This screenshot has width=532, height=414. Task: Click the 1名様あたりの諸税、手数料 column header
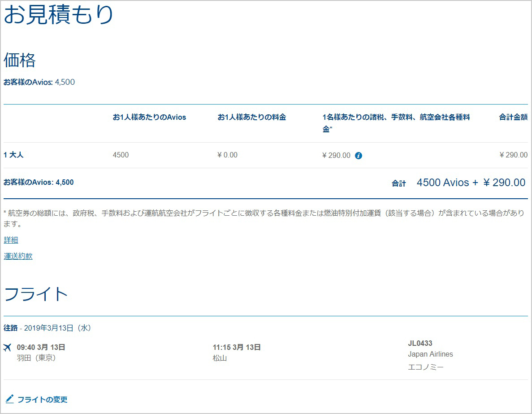click(396, 123)
